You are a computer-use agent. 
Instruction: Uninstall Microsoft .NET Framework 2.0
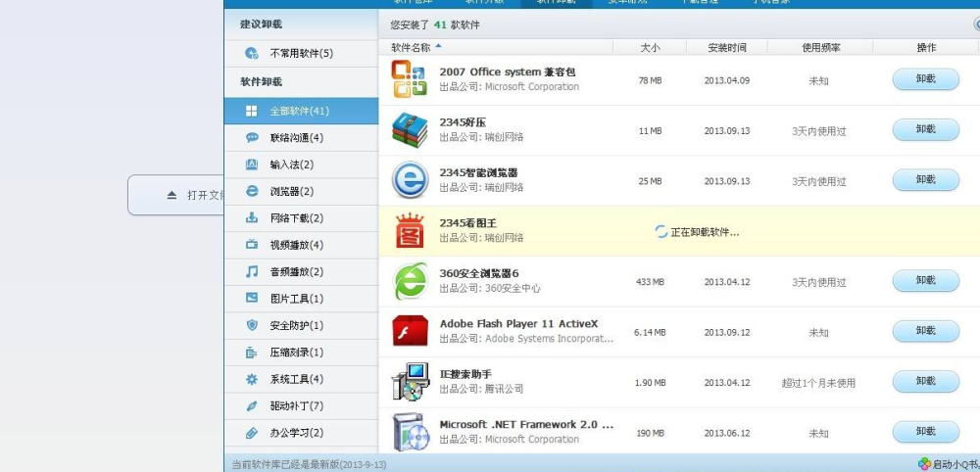pos(926,432)
